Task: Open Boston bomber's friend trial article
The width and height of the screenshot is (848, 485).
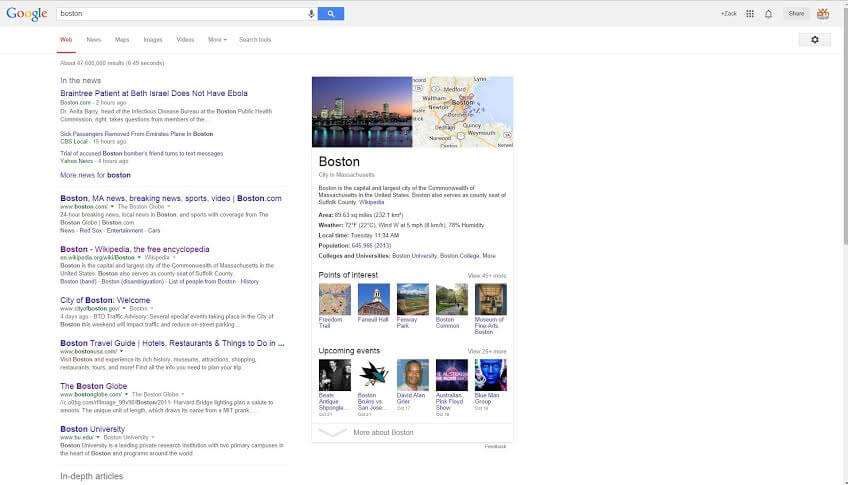Action: (142, 154)
